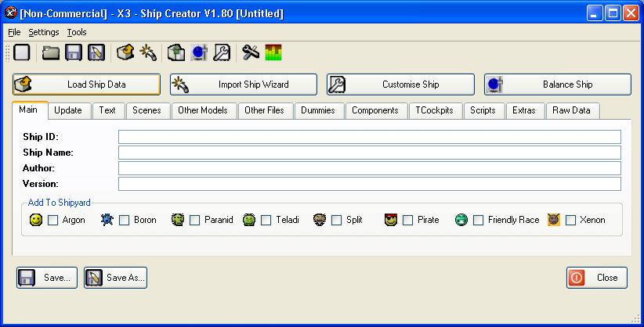Click the Balance Ship blue sphere toolbar icon
This screenshot has height=327, width=644.
point(199,53)
